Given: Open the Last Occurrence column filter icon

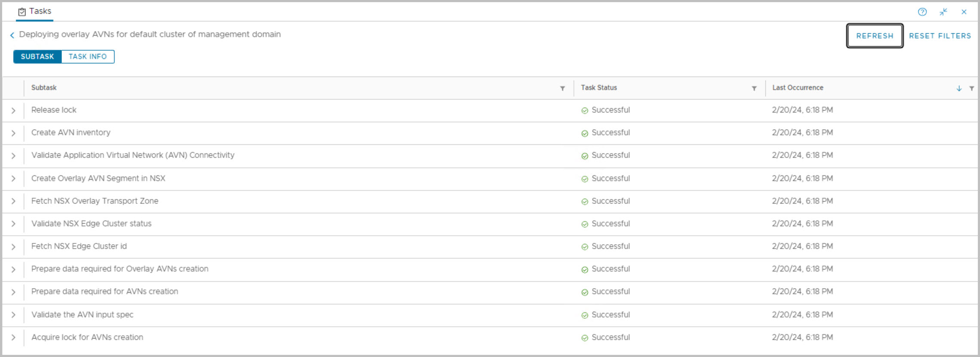Looking at the screenshot, I should [x=971, y=88].
